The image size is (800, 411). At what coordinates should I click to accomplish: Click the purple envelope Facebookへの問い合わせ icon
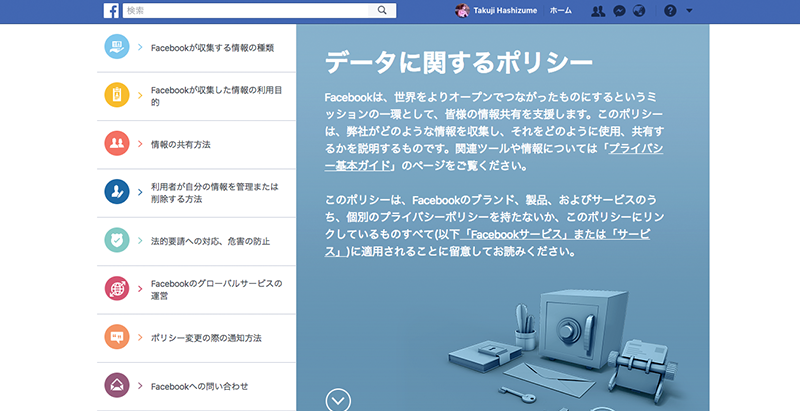pyautogui.click(x=117, y=386)
